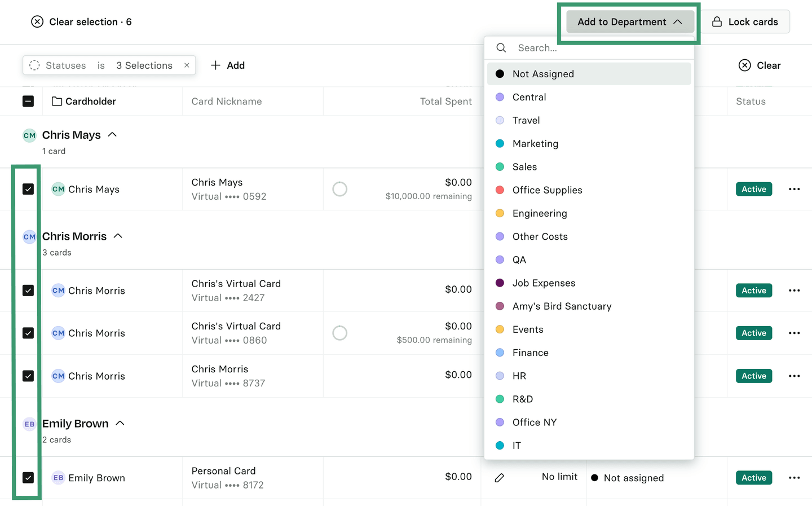The height and width of the screenshot is (506, 812).
Task: Select Marketing from the department list
Action: pos(535,144)
